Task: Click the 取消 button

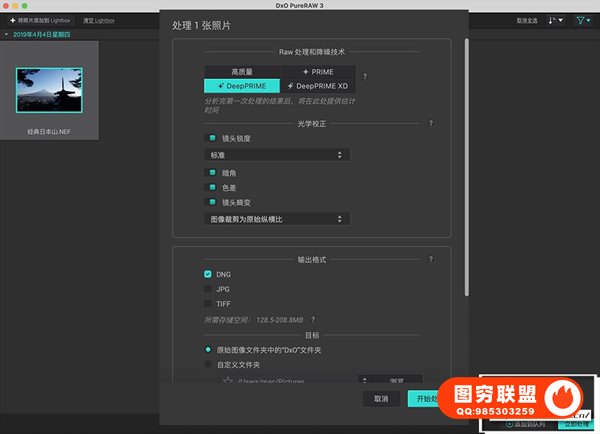Action: point(381,398)
